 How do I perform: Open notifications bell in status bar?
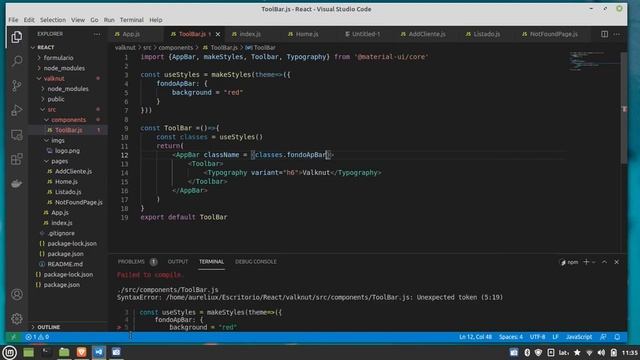(x=617, y=337)
